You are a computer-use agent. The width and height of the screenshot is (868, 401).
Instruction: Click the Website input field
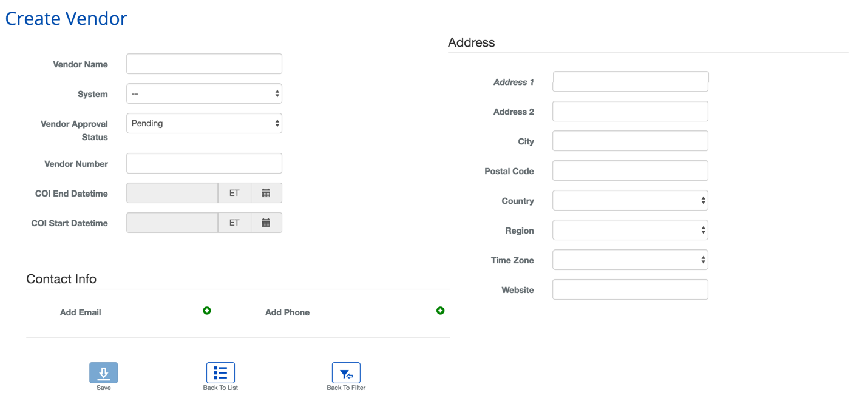tap(630, 289)
